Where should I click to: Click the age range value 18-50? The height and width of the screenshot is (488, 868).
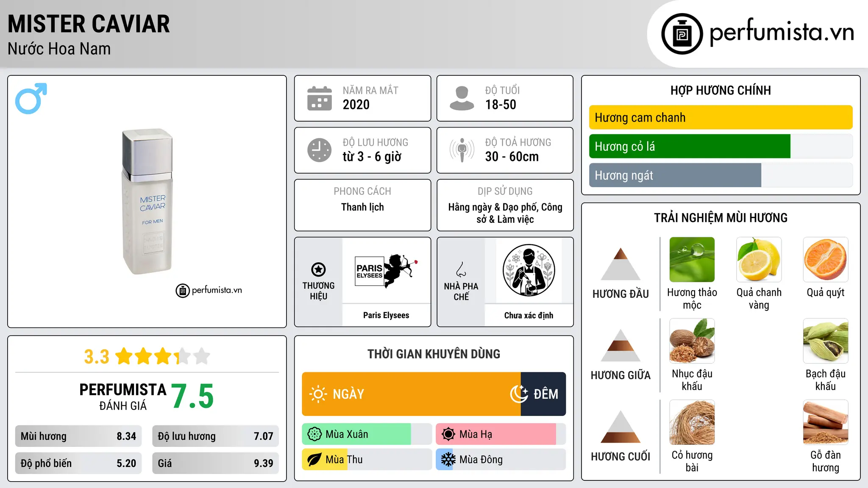click(x=501, y=105)
